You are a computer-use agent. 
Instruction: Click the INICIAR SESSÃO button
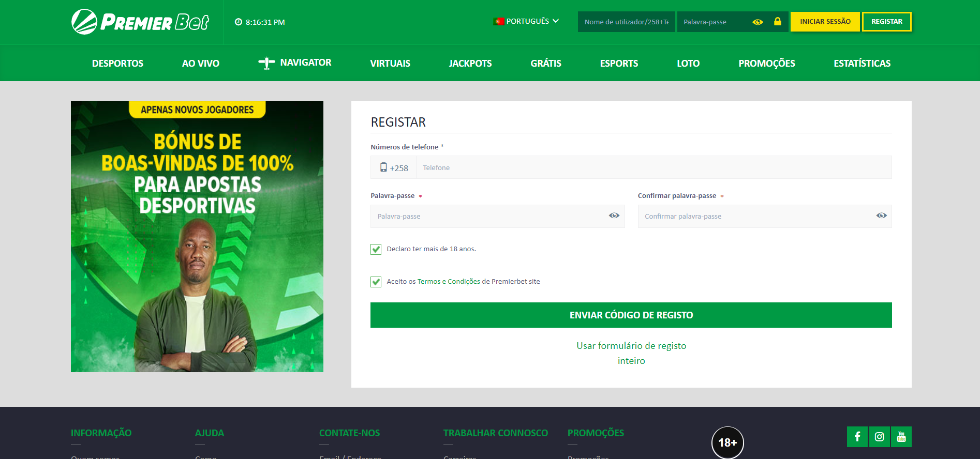[825, 22]
